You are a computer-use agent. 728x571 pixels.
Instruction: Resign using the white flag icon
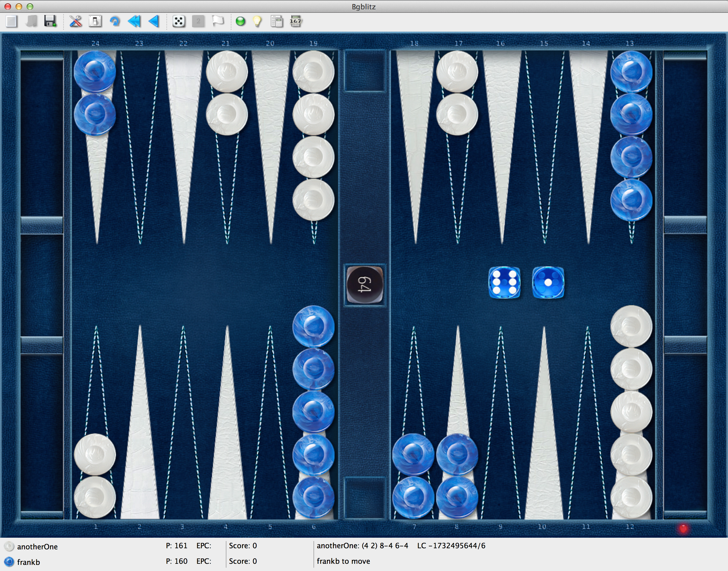(218, 21)
